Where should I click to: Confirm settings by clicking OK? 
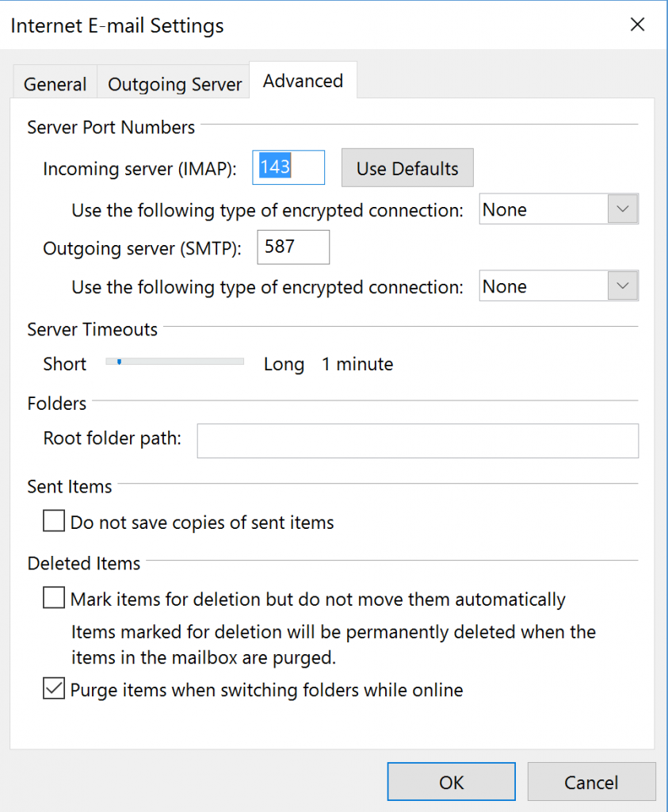point(450,781)
